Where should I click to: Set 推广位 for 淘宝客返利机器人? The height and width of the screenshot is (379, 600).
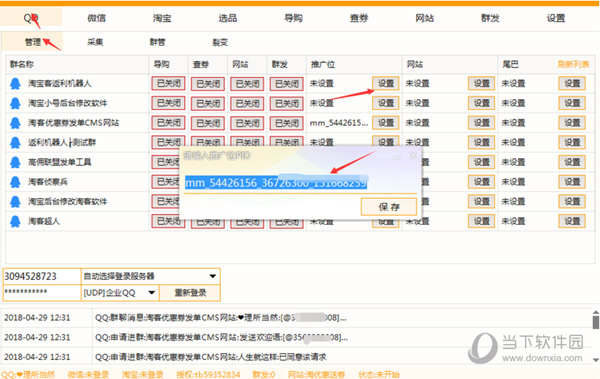point(386,83)
